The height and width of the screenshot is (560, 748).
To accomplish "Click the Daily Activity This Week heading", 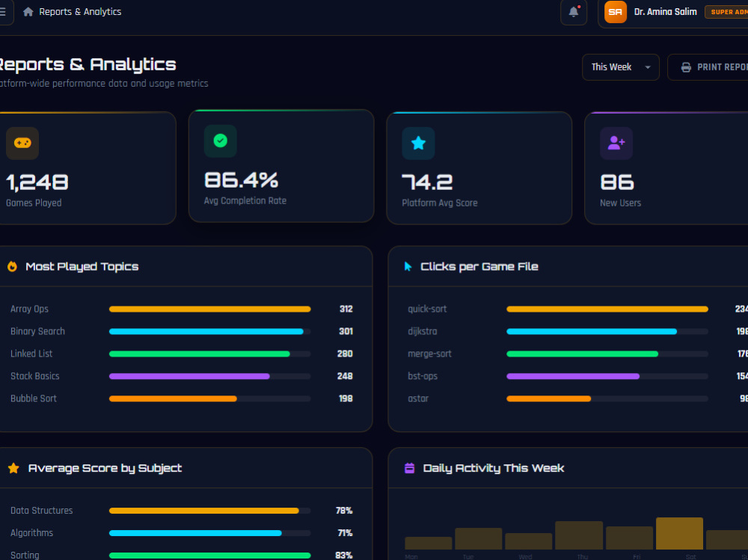I will click(494, 469).
